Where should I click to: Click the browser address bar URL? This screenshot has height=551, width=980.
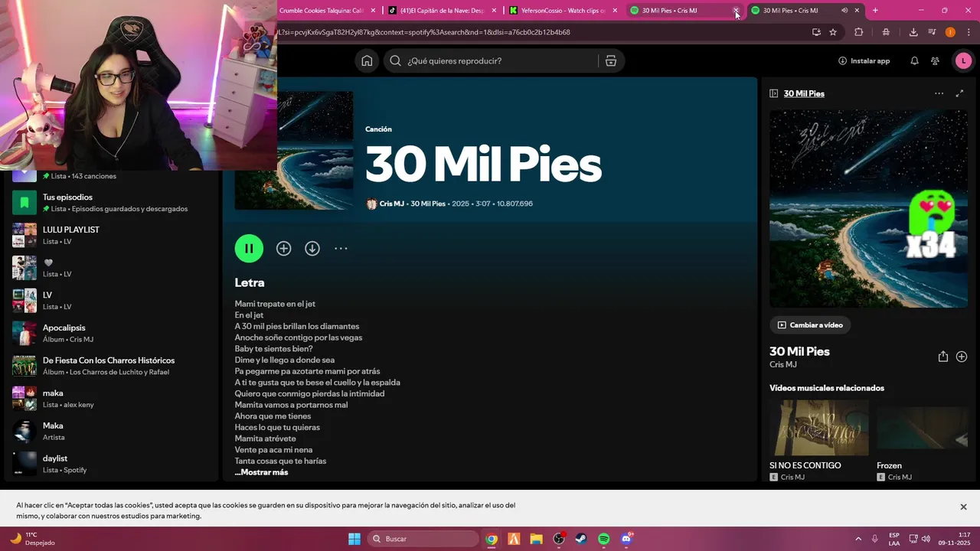click(x=423, y=32)
